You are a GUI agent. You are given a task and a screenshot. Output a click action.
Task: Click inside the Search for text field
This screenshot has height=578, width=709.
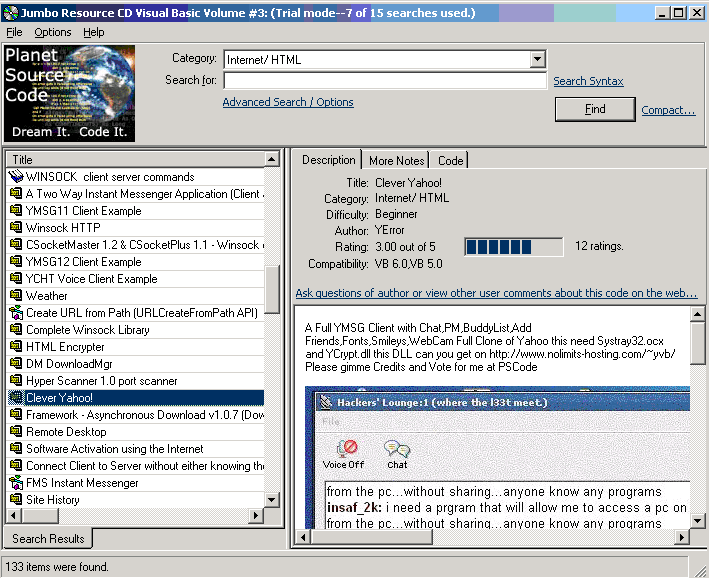(385, 81)
